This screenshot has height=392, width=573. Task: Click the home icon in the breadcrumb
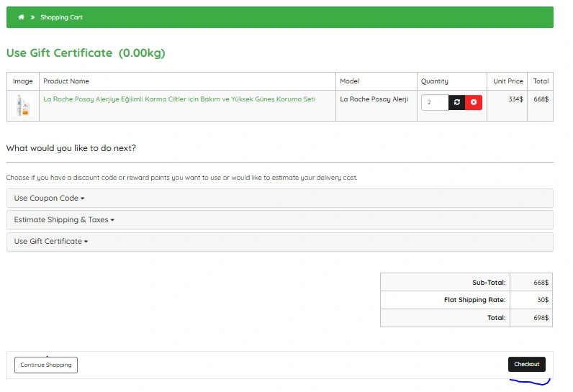click(22, 17)
